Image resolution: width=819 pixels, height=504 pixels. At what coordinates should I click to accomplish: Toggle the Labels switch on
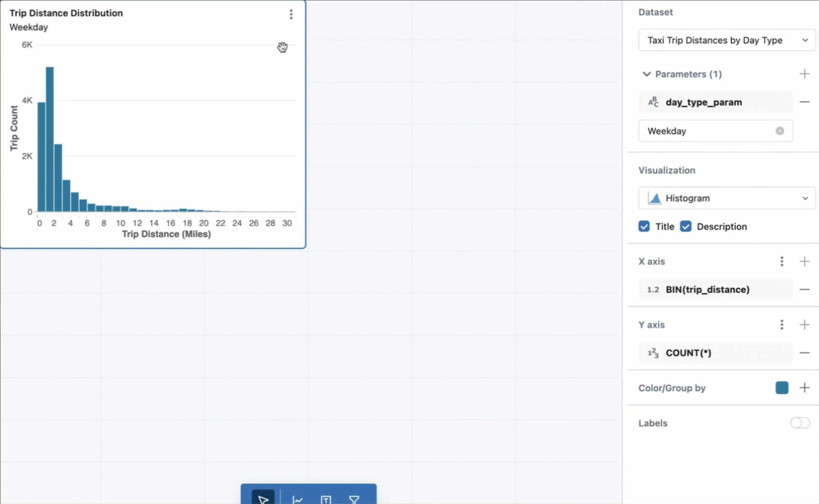(x=799, y=423)
